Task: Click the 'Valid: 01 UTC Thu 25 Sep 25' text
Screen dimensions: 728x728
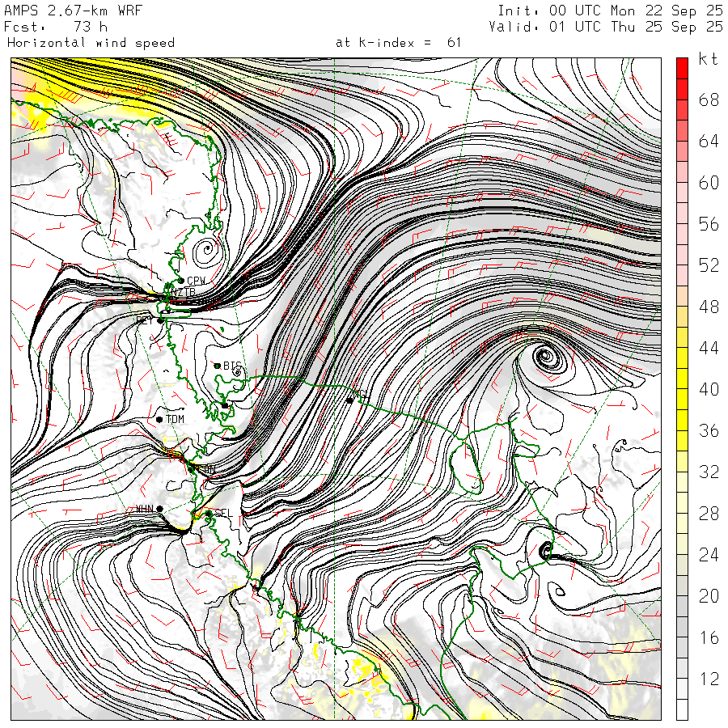Action: tap(606, 27)
